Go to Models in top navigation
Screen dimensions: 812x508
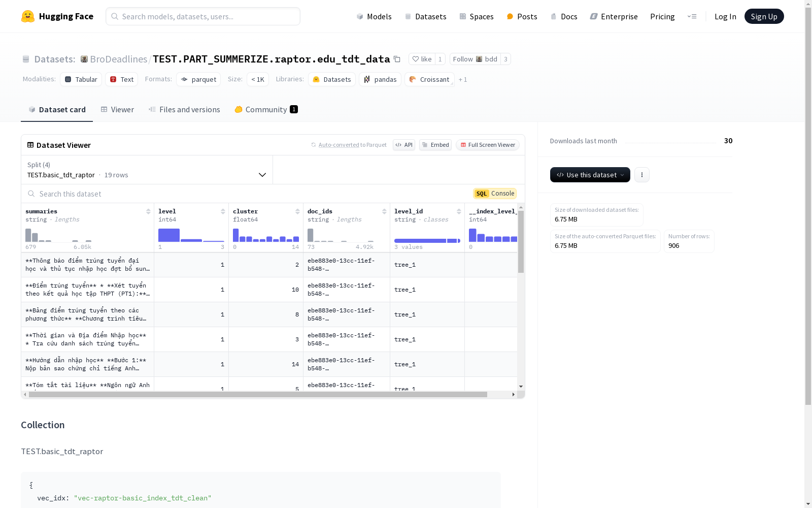[374, 17]
